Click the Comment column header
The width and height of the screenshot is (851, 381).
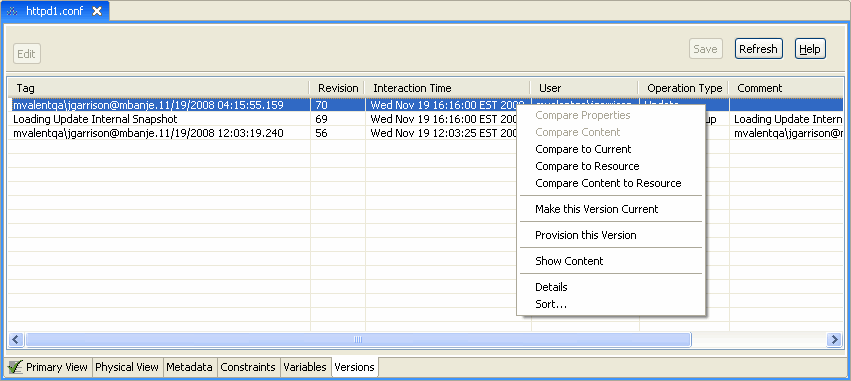[x=786, y=88]
